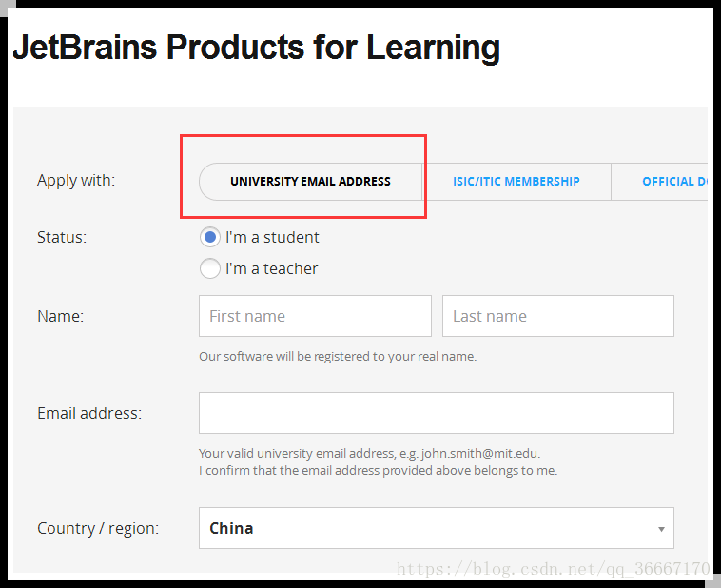Viewport: 721px width, 588px height.
Task: Click the JetBrains Products for Learning heading
Action: [256, 47]
